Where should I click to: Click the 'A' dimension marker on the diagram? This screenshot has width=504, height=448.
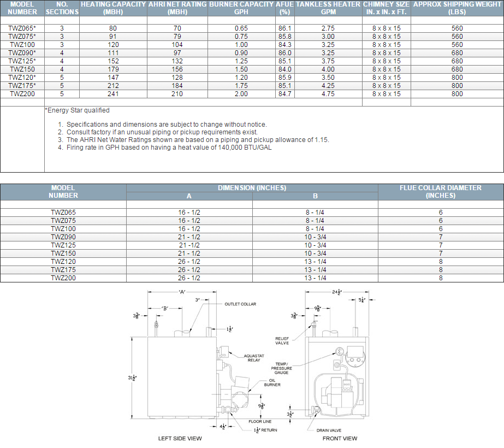point(182,292)
